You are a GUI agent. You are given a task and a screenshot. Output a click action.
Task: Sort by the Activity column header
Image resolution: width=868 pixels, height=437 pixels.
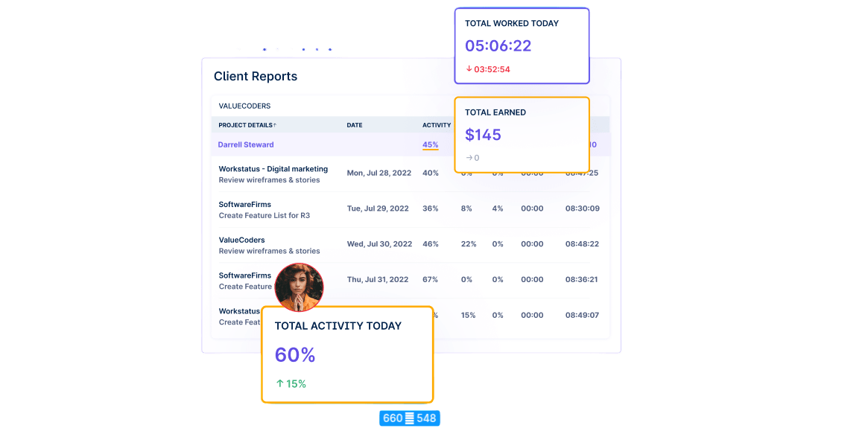tap(436, 125)
